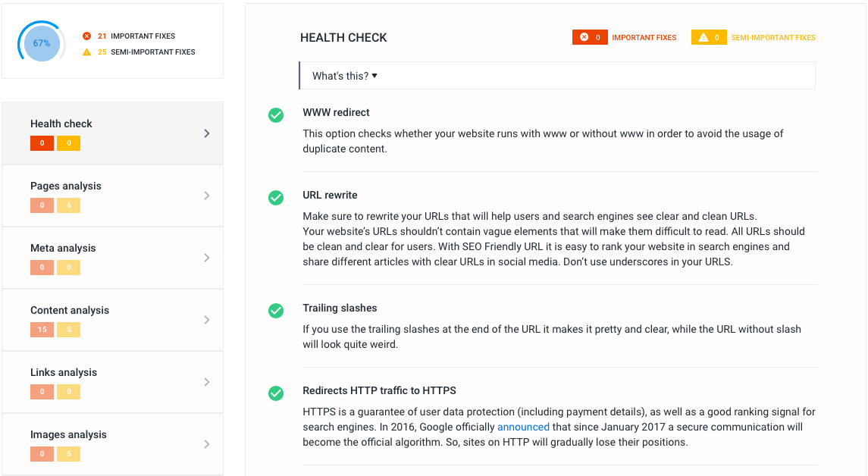Expand the "What's this?" dropdown

point(345,76)
